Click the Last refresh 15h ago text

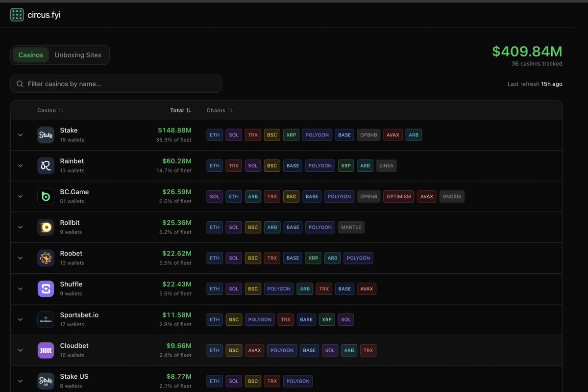pyautogui.click(x=535, y=84)
